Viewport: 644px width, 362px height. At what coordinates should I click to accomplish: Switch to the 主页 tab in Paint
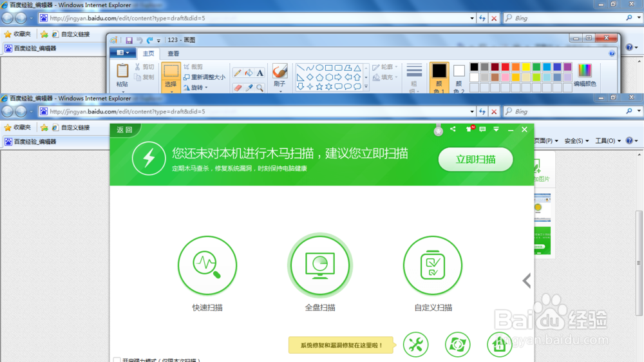click(148, 53)
